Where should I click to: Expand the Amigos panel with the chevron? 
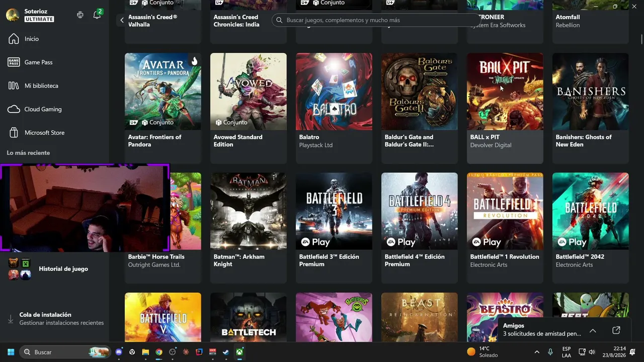coord(593,330)
